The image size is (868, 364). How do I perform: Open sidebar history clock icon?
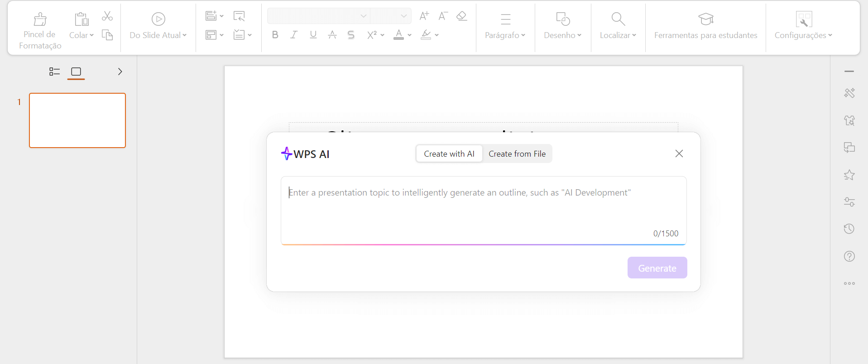click(x=849, y=229)
